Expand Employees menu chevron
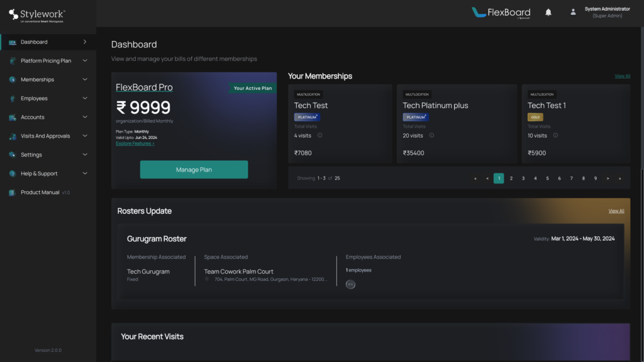 [85, 99]
